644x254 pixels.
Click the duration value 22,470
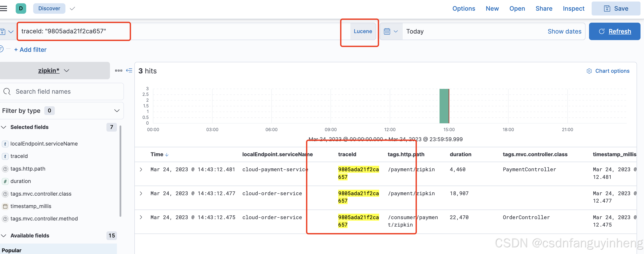[459, 217]
